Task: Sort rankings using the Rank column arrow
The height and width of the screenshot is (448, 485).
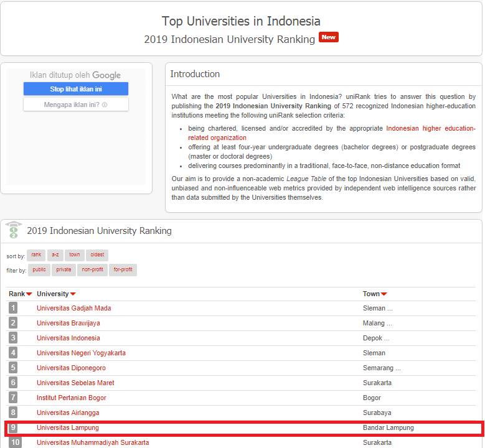Action: [29, 294]
